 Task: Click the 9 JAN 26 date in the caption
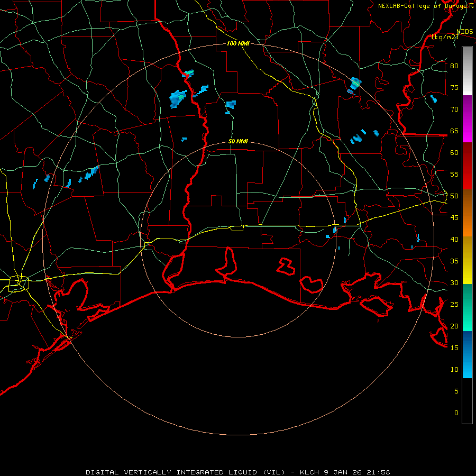click(x=343, y=472)
